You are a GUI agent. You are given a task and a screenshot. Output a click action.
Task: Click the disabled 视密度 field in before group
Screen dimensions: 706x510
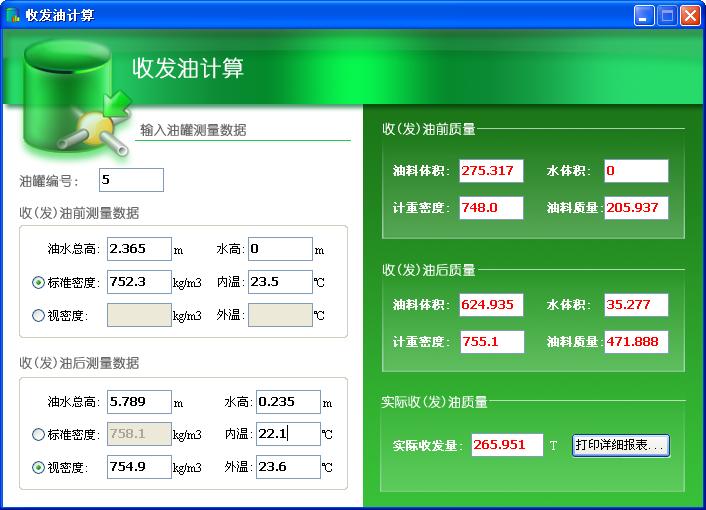[139, 315]
